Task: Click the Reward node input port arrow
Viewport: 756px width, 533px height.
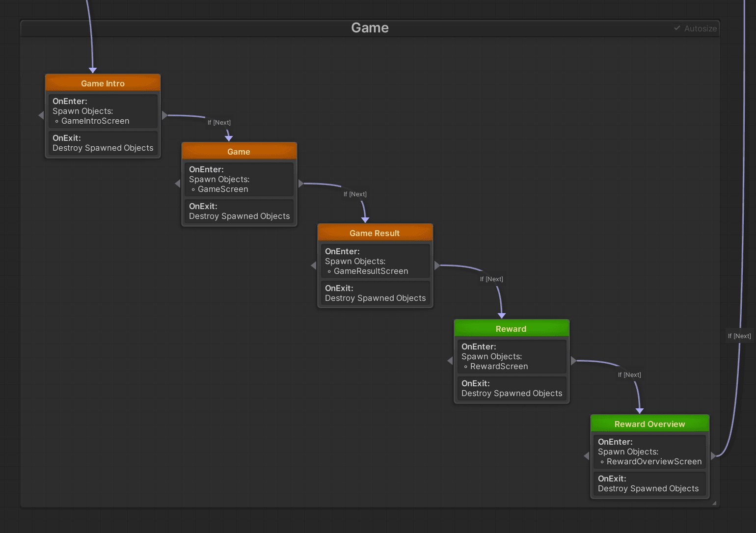Action: tap(450, 361)
